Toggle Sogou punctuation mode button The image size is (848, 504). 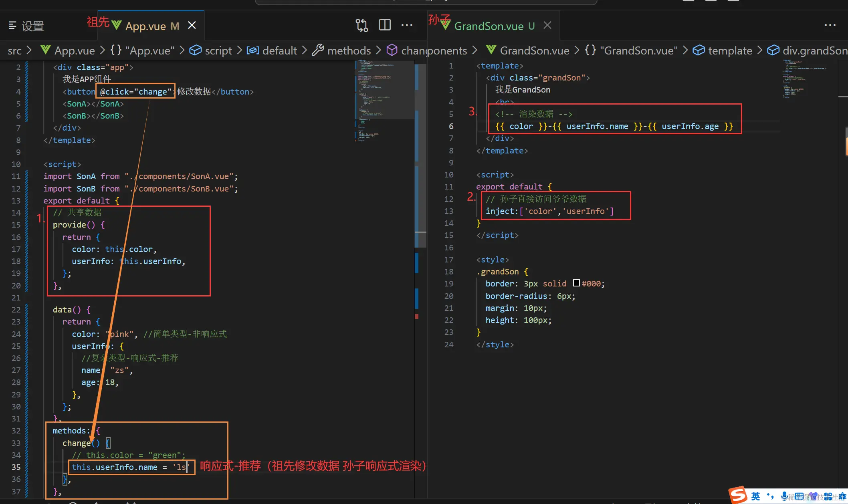(x=770, y=496)
